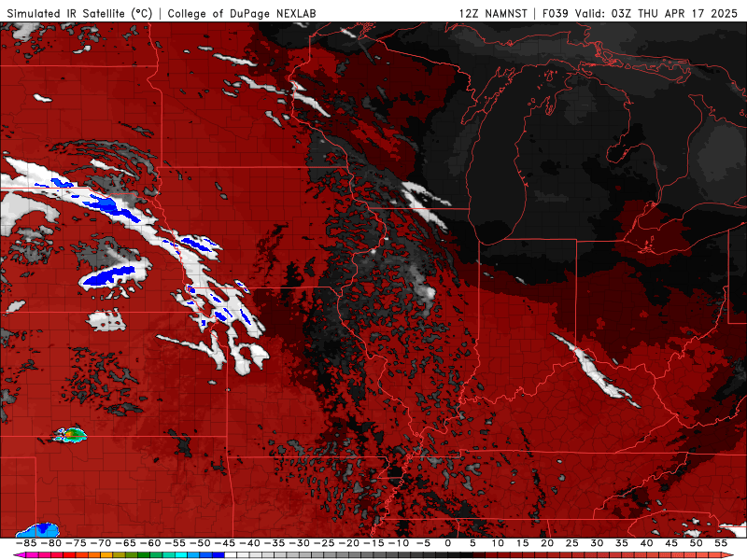Click the 20 colorbar tick label
747x560 pixels.
click(547, 543)
